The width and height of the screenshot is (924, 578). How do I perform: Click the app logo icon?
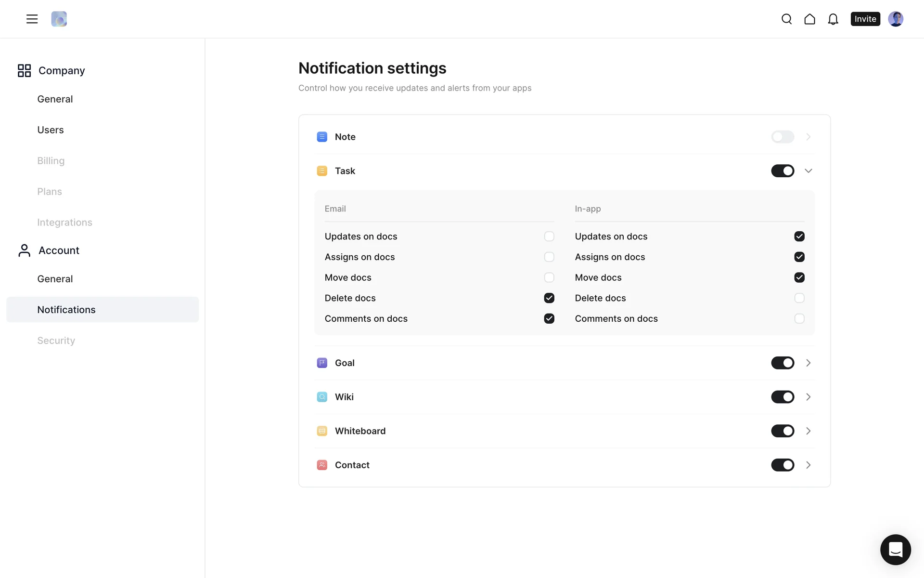coord(59,19)
